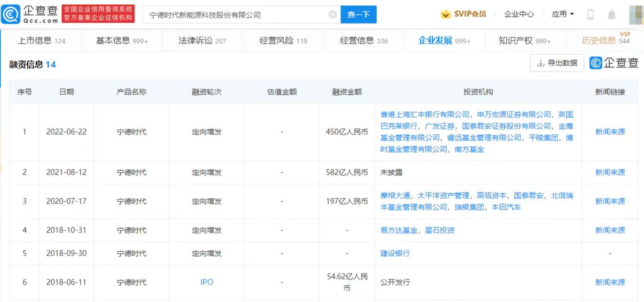Open 南方基金 investor link
The image size is (644, 302).
point(470,149)
